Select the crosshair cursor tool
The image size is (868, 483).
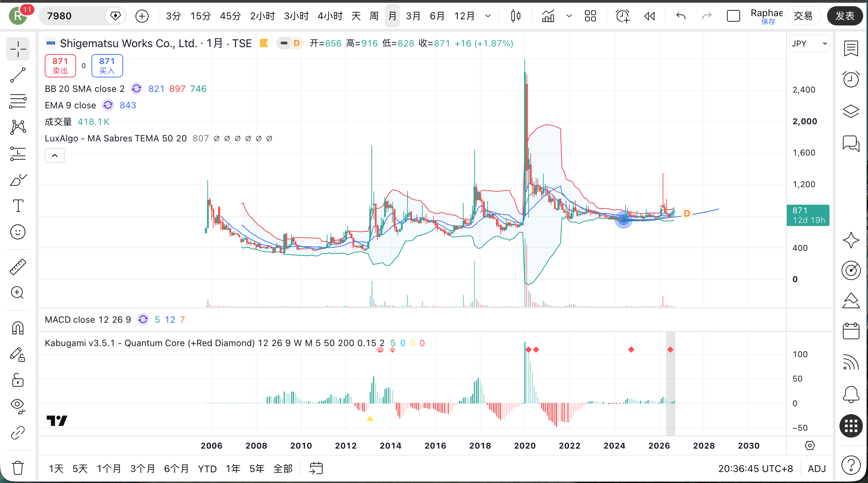pyautogui.click(x=18, y=49)
